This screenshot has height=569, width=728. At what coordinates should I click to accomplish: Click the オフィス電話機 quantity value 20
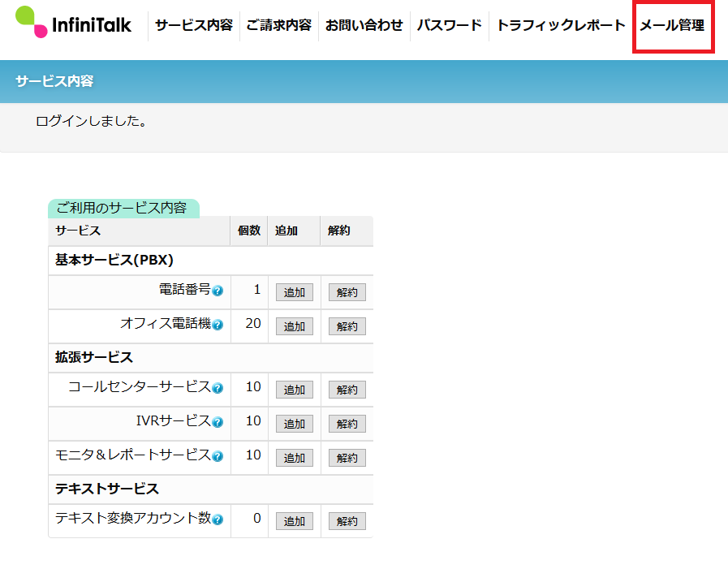pos(253,323)
